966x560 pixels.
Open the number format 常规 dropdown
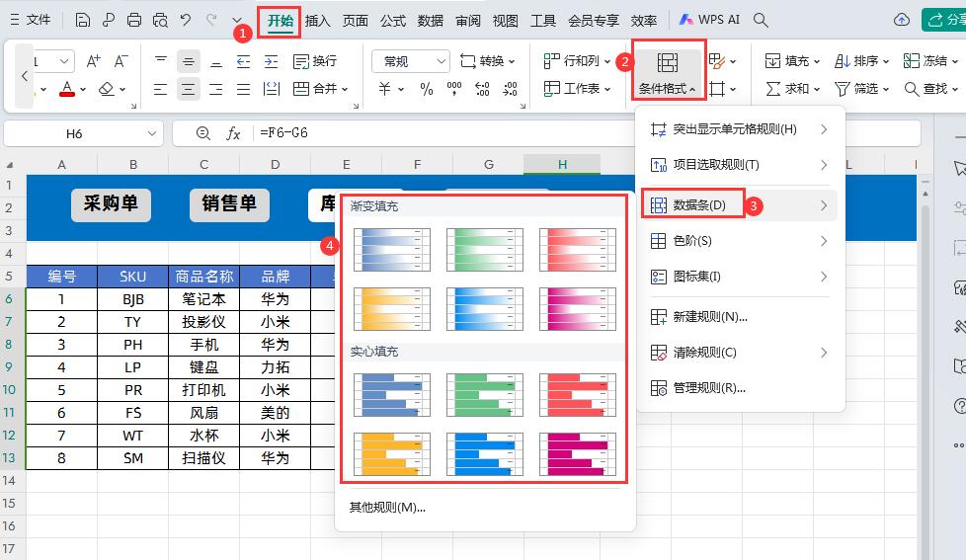pos(411,61)
